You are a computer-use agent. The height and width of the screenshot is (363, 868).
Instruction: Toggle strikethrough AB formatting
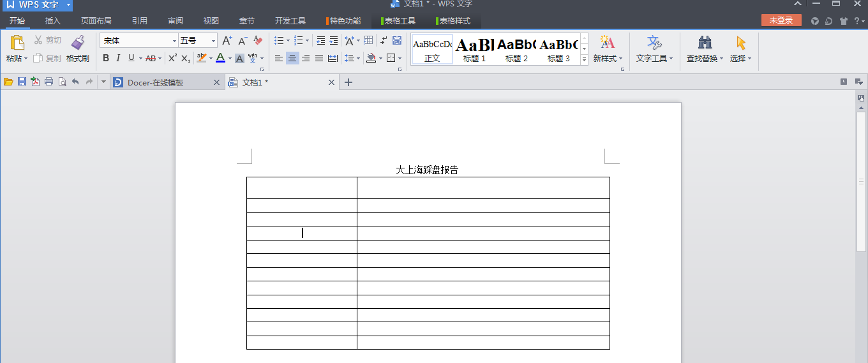click(151, 58)
